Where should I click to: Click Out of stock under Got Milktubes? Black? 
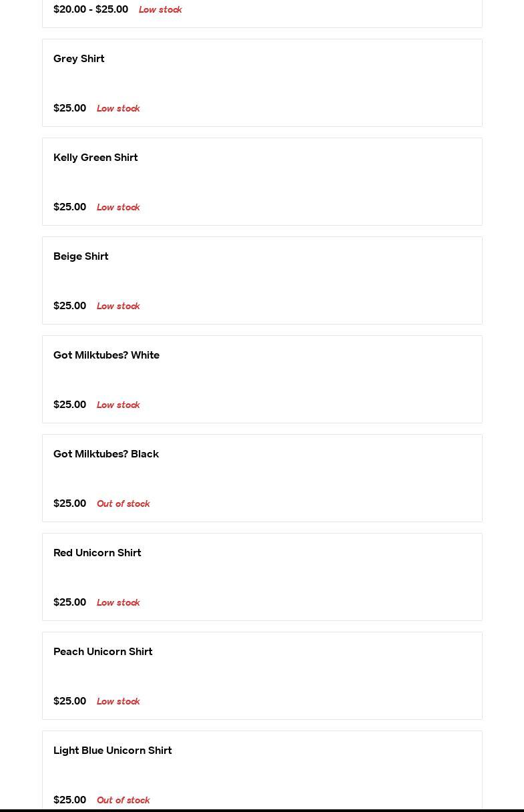pos(123,503)
